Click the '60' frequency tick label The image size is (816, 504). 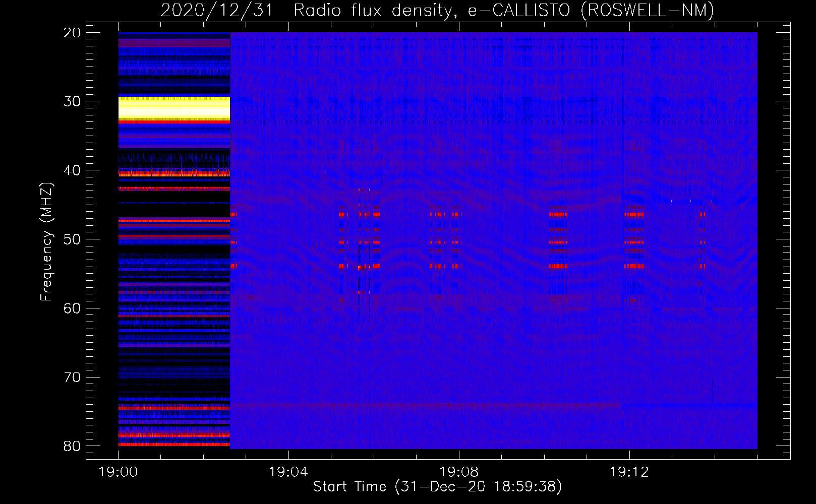(x=72, y=308)
